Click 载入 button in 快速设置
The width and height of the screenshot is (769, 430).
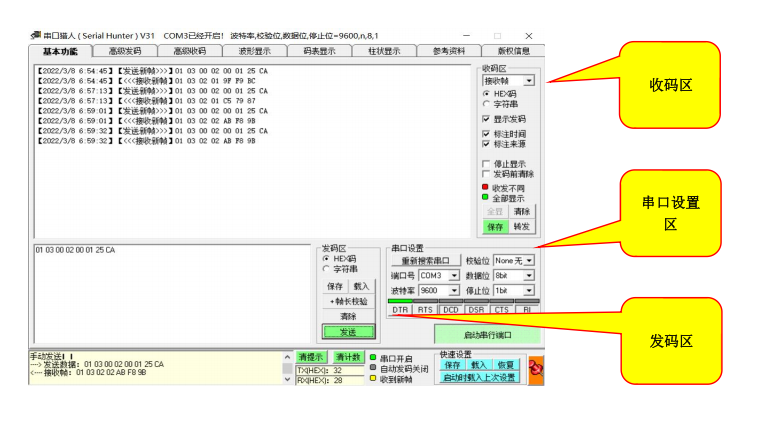[478, 365]
